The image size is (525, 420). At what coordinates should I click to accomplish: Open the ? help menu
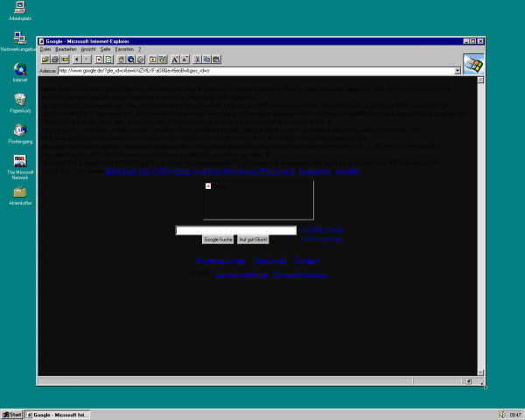coord(139,49)
